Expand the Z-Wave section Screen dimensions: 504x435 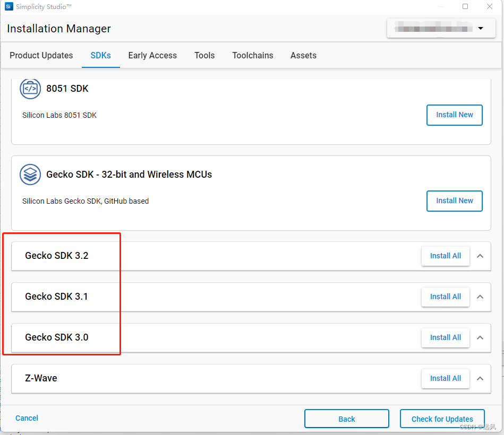480,379
